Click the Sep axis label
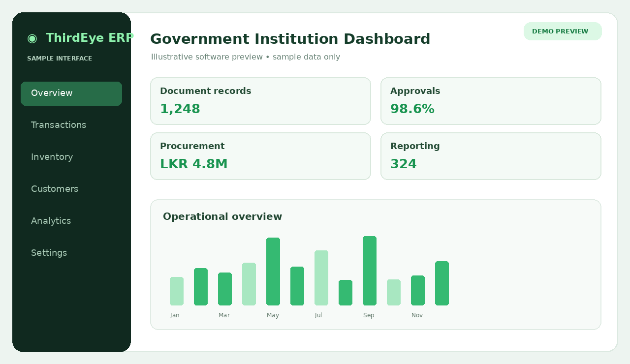Image resolution: width=630 pixels, height=364 pixels. click(x=369, y=315)
